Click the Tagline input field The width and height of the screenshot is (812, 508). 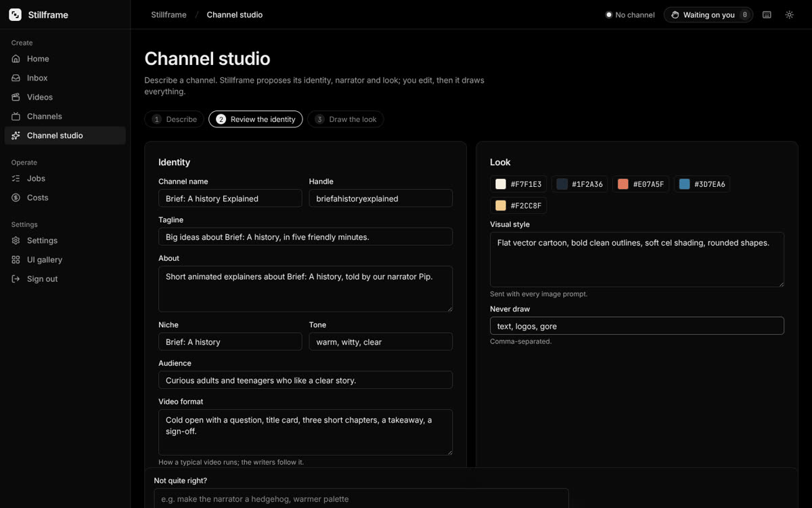(305, 237)
